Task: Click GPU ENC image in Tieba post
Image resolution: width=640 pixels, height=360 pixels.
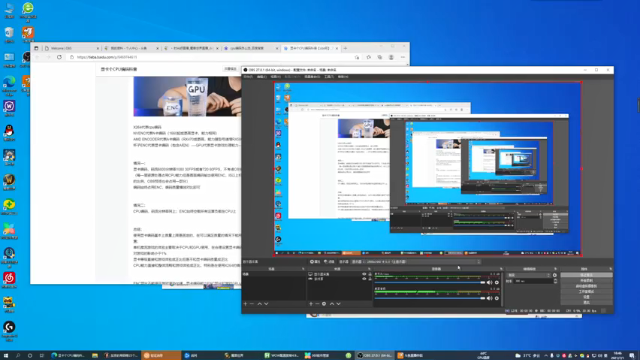Action: click(187, 96)
